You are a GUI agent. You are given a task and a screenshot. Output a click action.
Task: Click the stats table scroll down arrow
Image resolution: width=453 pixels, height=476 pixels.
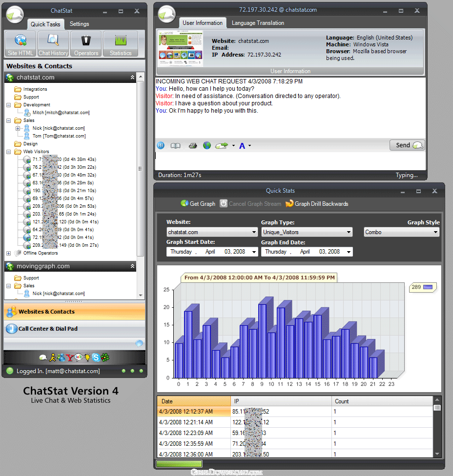tap(437, 454)
